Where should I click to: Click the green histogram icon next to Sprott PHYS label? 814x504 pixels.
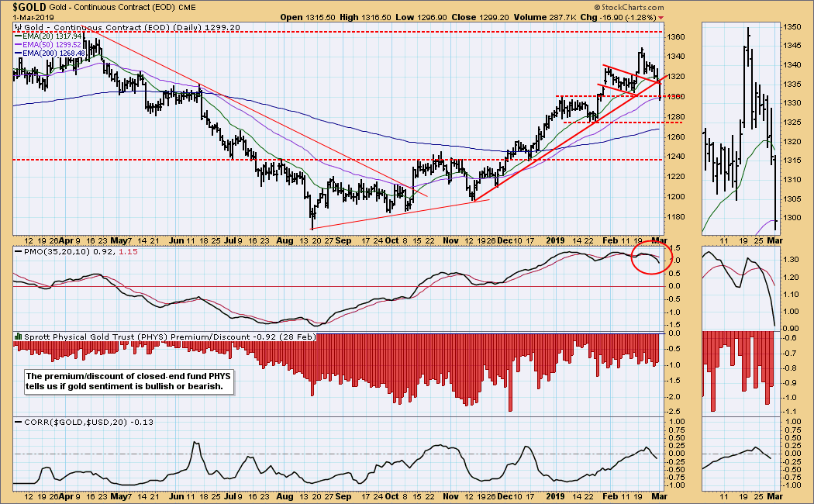17,337
